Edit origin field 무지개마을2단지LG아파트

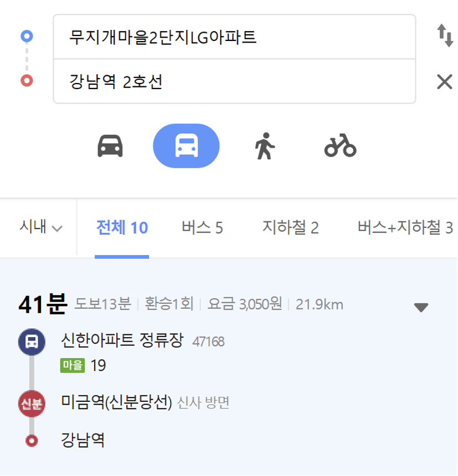coord(234,37)
